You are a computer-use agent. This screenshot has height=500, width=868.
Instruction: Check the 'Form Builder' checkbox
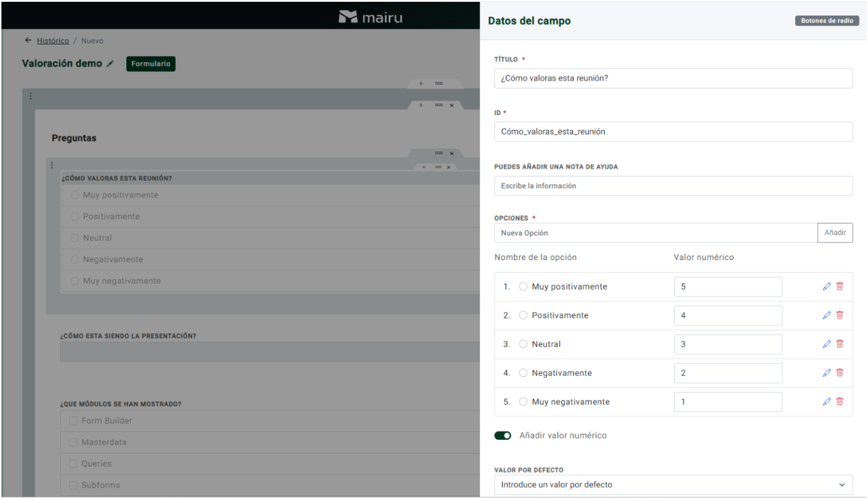73,421
